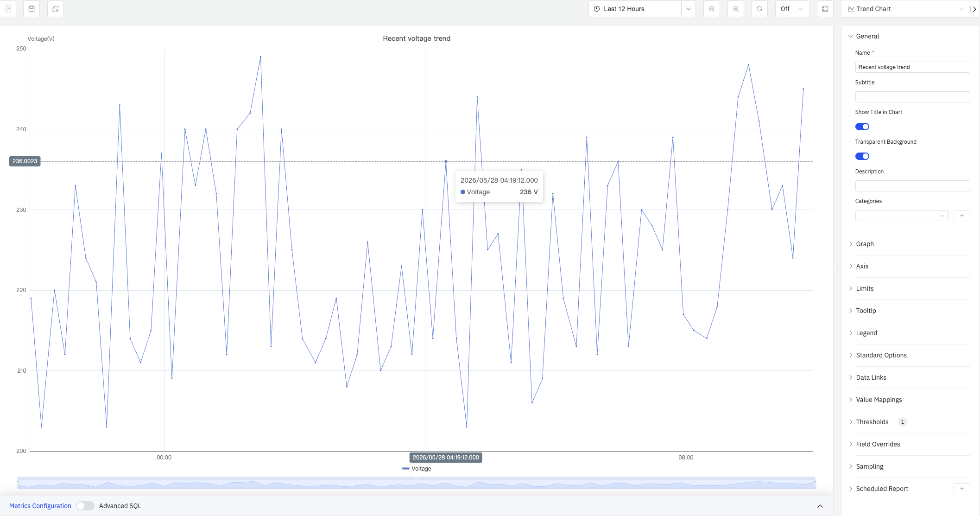
Task: Click the Voltage(V) axis label
Action: click(41, 38)
